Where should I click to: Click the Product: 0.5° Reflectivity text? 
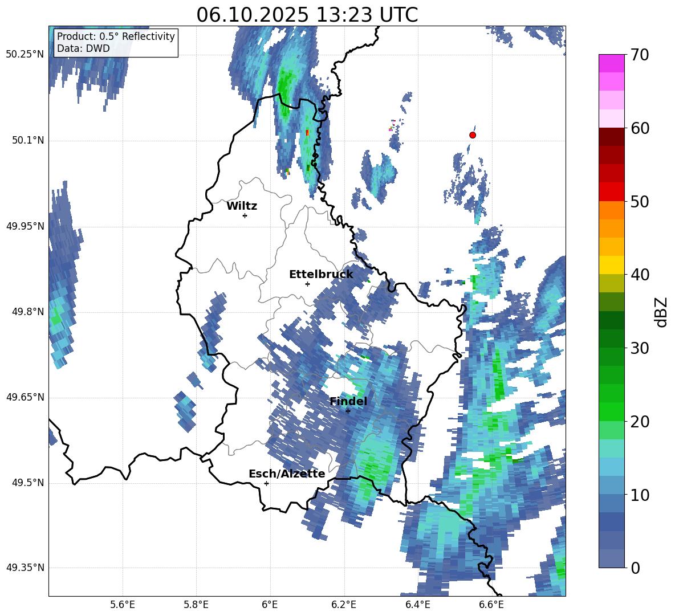pos(116,36)
